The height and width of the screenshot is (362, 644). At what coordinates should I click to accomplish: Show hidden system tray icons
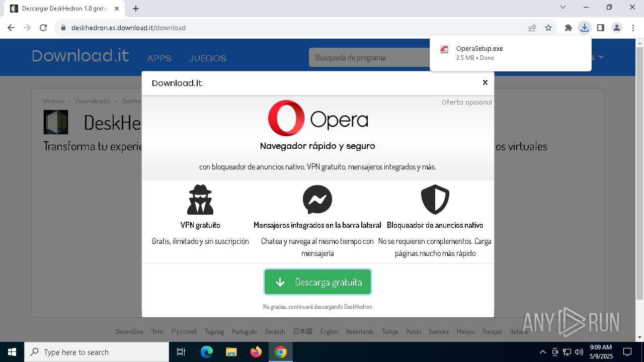[x=542, y=352]
